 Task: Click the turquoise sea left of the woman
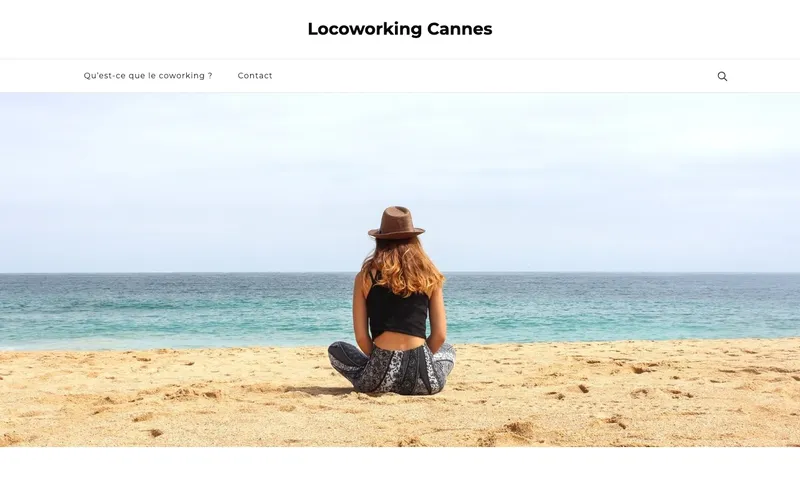(173, 310)
